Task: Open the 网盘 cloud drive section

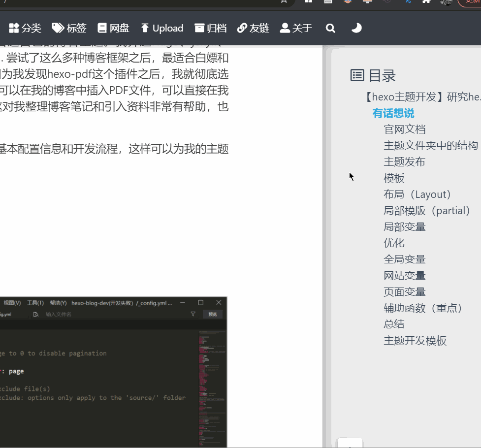Action: tap(113, 28)
